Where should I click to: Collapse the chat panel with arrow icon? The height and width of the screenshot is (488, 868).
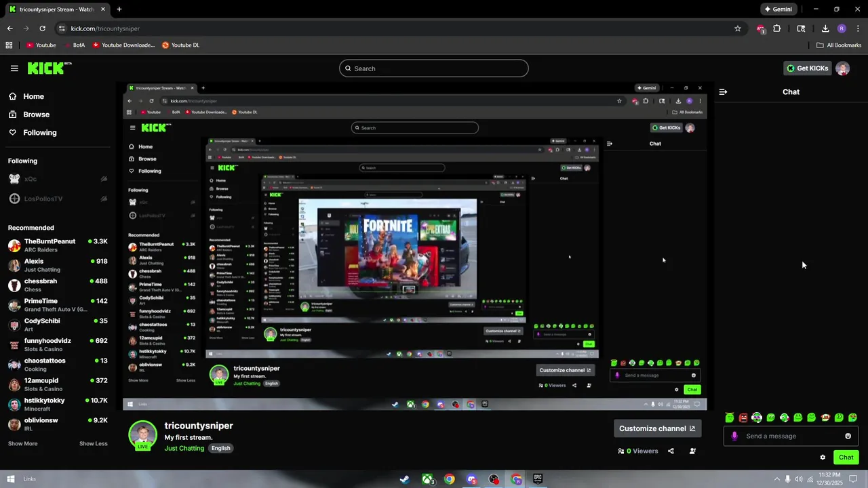coord(723,91)
